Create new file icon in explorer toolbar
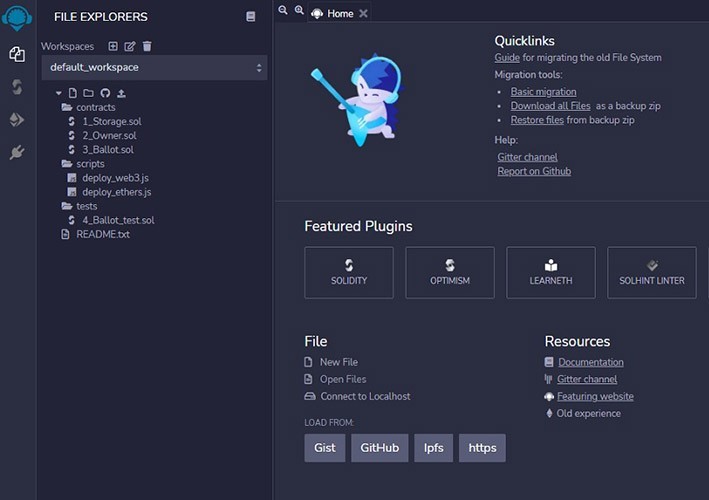Image resolution: width=709 pixels, height=500 pixels. pos(72,93)
